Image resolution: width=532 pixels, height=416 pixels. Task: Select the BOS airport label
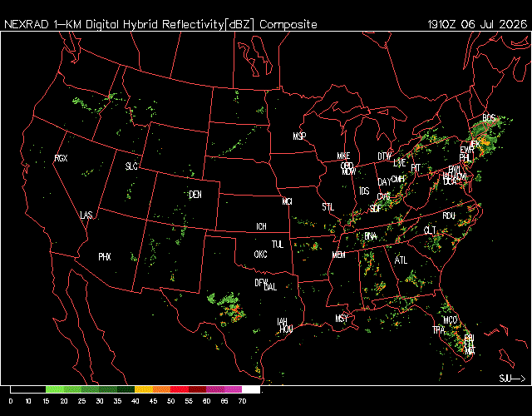(x=489, y=118)
